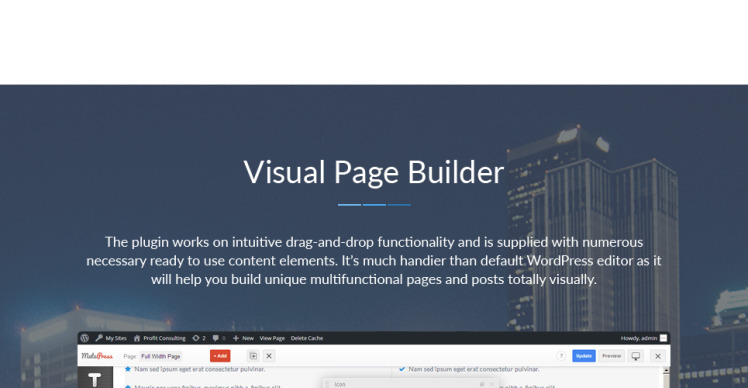The height and width of the screenshot is (388, 748).
Task: Click the View Page link
Action: [x=272, y=338]
